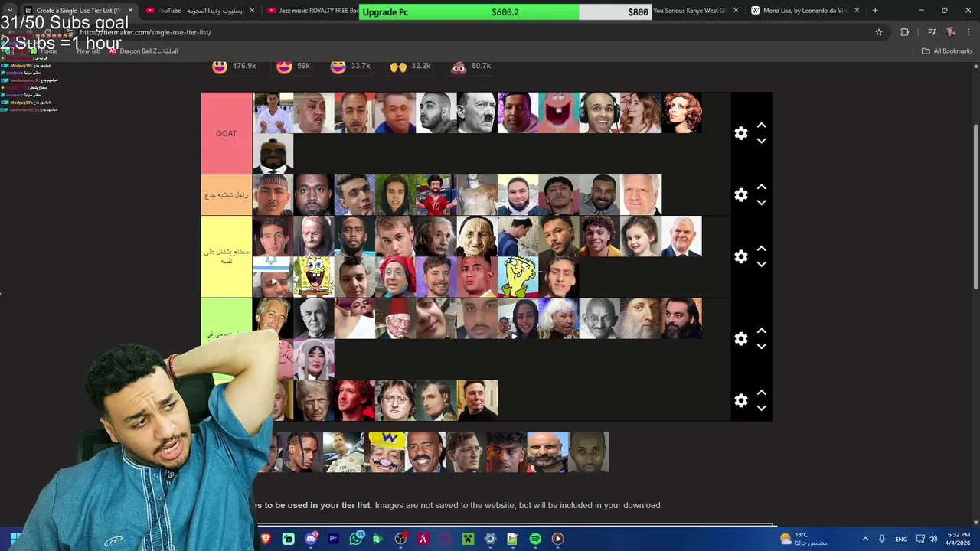Select the Patrick Star image in GOAT row

click(559, 112)
